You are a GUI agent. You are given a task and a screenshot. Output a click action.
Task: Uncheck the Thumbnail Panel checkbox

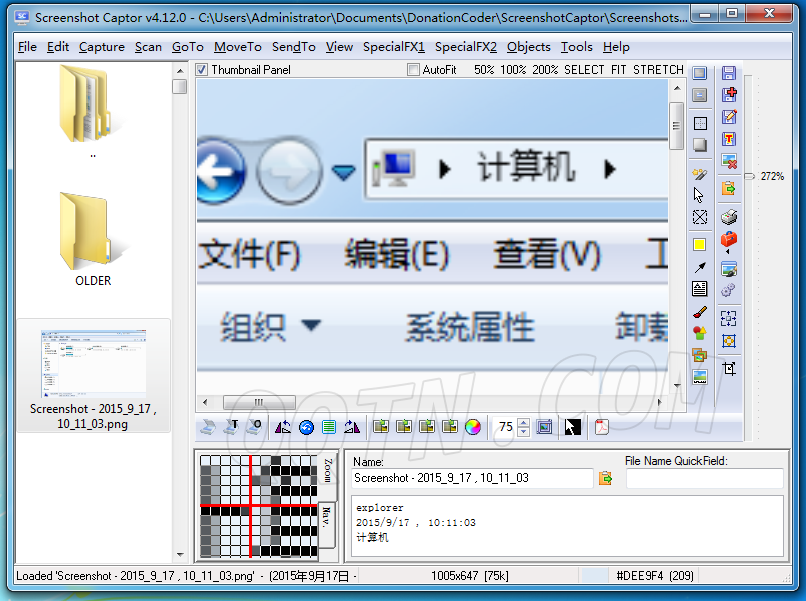202,70
